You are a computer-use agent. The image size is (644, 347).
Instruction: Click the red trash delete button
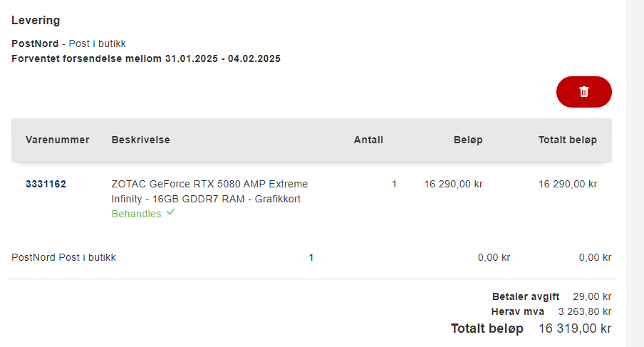(583, 92)
